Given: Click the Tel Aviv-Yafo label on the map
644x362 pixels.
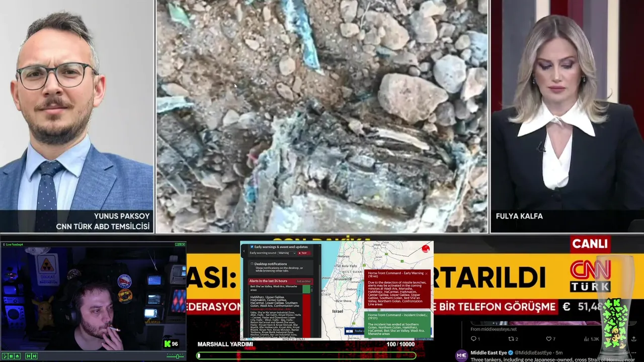Looking at the screenshot, I should (x=346, y=266).
